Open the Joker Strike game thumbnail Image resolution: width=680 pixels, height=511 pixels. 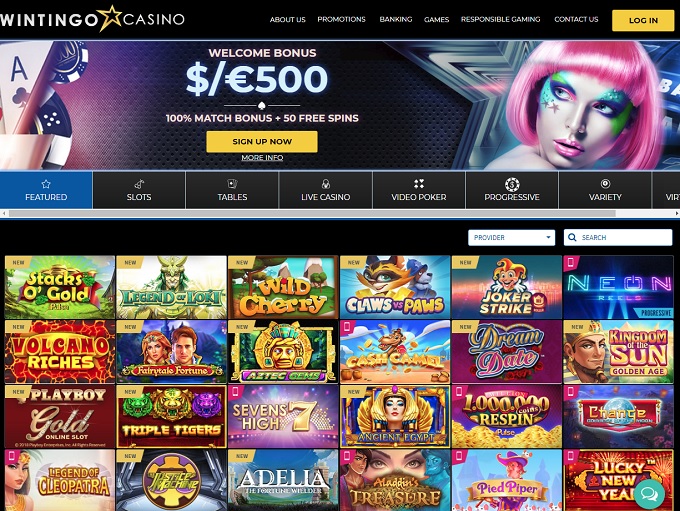pyautogui.click(x=507, y=287)
